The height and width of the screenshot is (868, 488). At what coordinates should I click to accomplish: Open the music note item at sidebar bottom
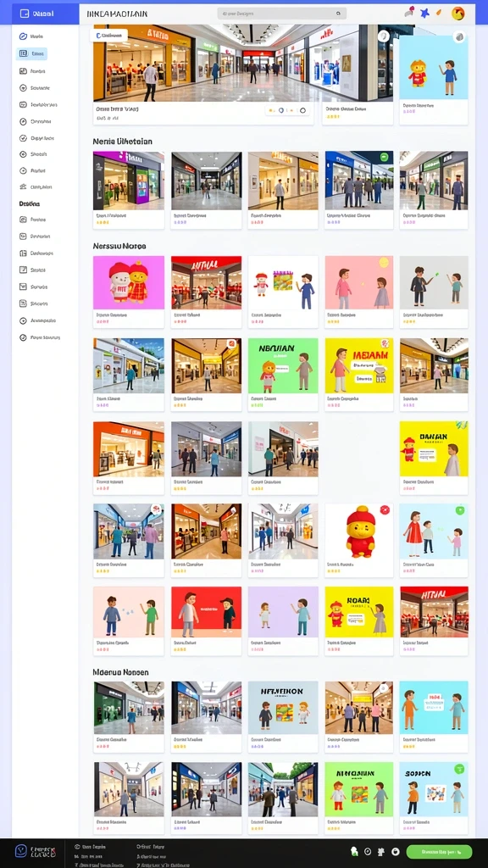coord(39,337)
